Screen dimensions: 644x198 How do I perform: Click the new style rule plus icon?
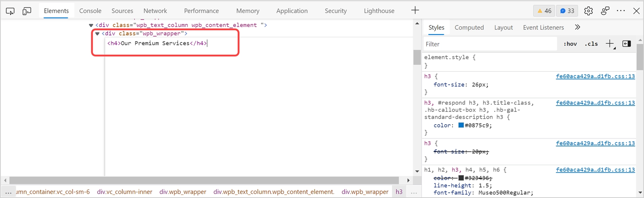pos(610,44)
